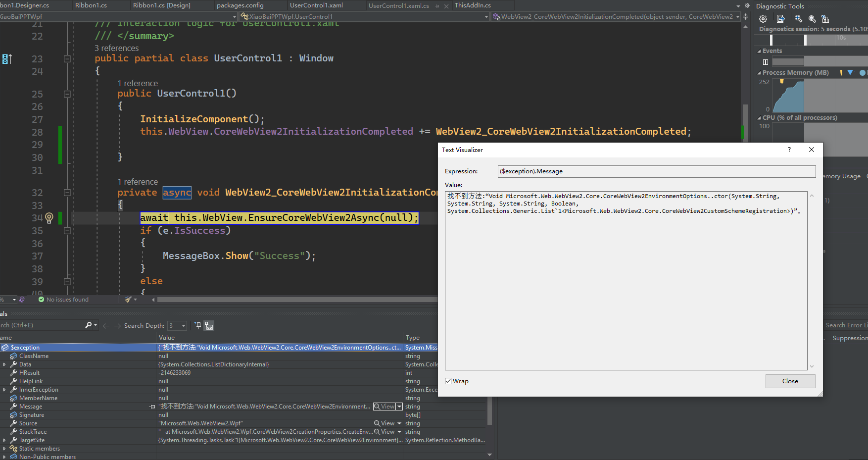Click the help question mark in Text Visualizer
Image resolution: width=868 pixels, height=460 pixels.
click(x=789, y=150)
